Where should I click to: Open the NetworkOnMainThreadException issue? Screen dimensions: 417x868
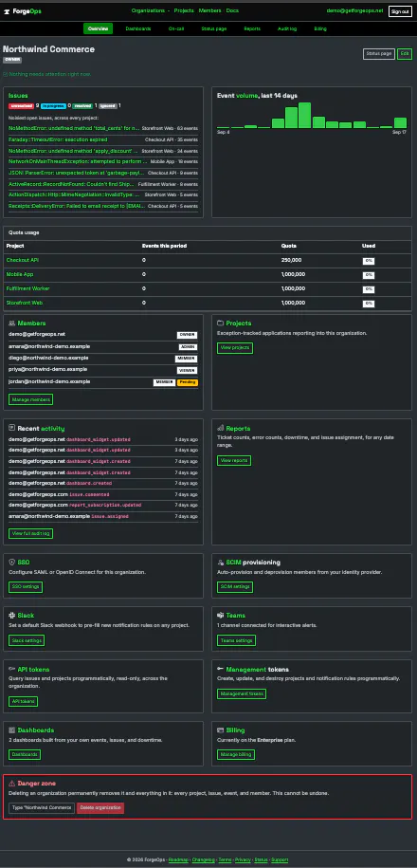pos(78,161)
